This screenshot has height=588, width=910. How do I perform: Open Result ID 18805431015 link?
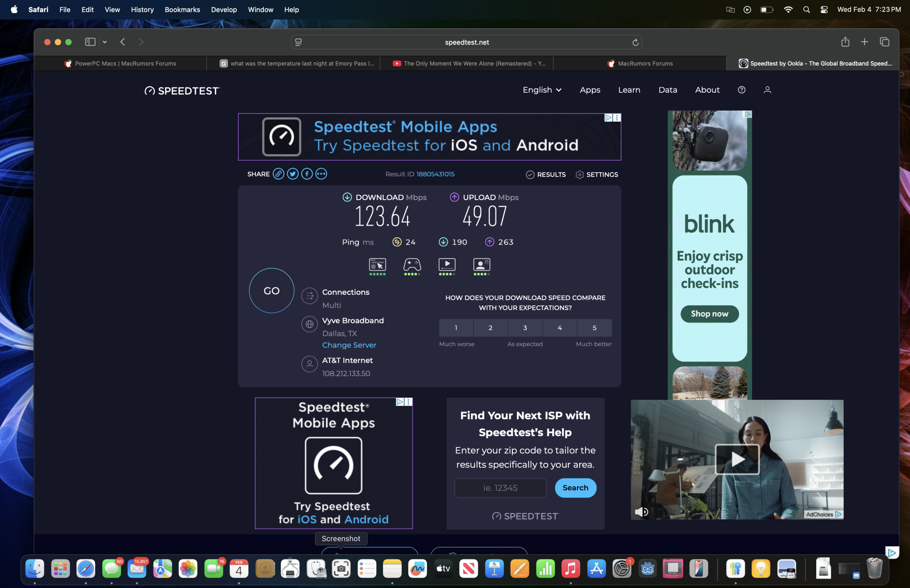pos(435,174)
